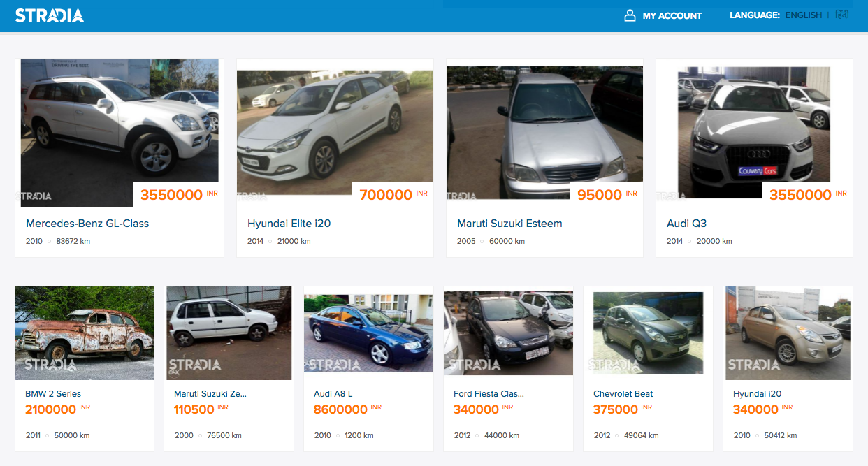Click the Stradia logo
This screenshot has height=466, width=868.
coord(50,15)
